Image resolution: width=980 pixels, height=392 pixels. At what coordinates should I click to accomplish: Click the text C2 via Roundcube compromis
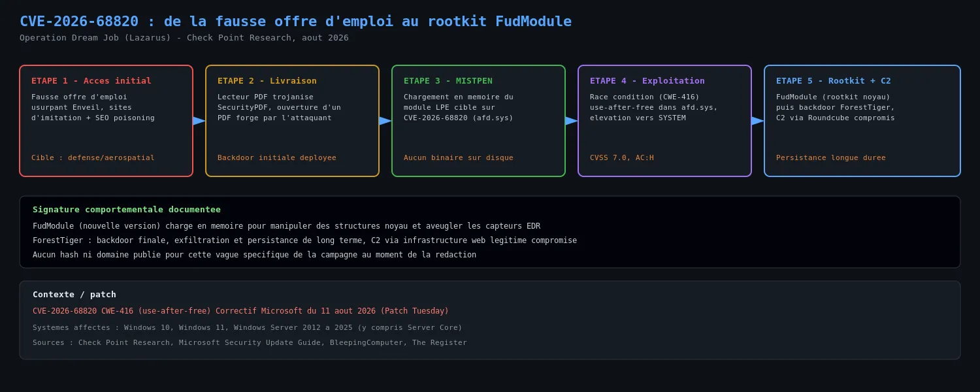pyautogui.click(x=836, y=118)
